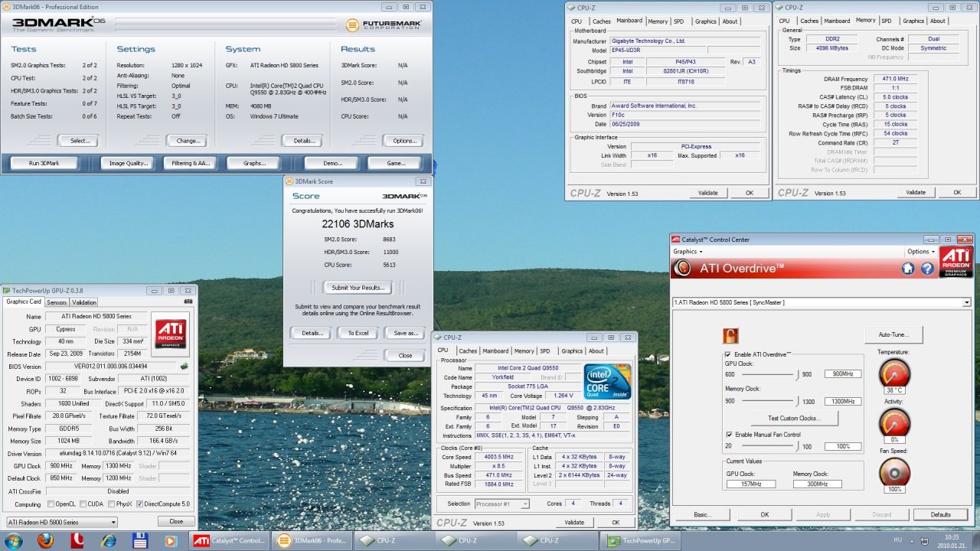Open the Processor #1 selection dropdown in CPU-Z
This screenshot has width=980, height=551.
pyautogui.click(x=502, y=504)
